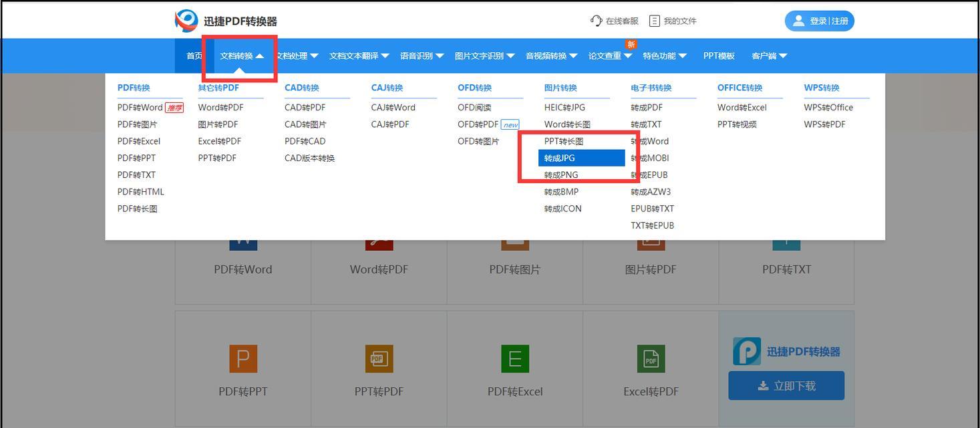Click the 立即下载 button
The image size is (980, 428).
click(786, 386)
